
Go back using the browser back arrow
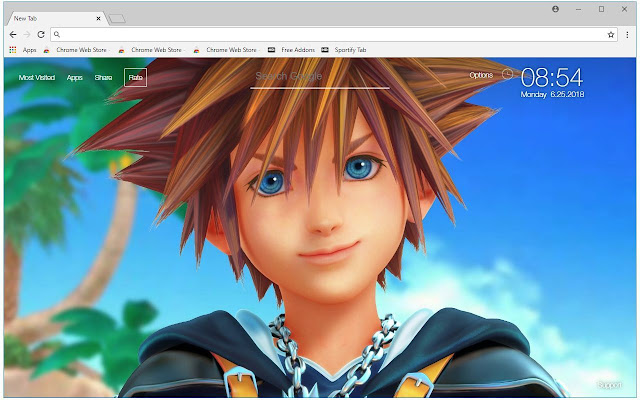point(13,35)
